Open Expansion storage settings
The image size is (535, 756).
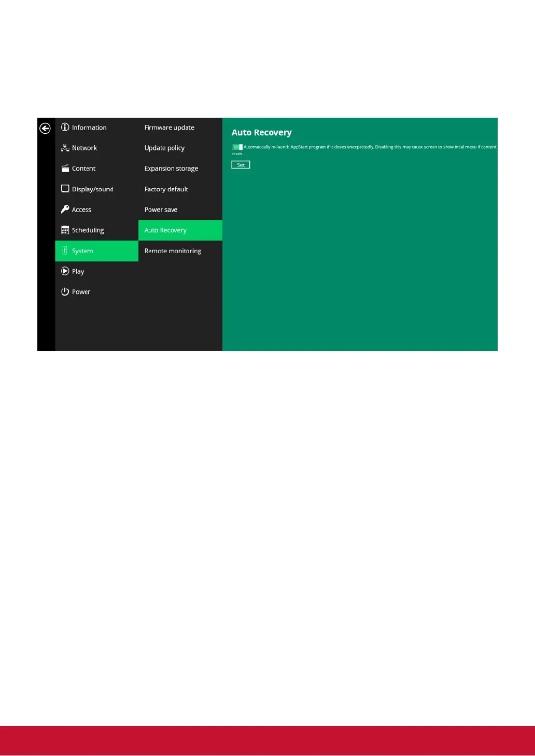point(171,169)
